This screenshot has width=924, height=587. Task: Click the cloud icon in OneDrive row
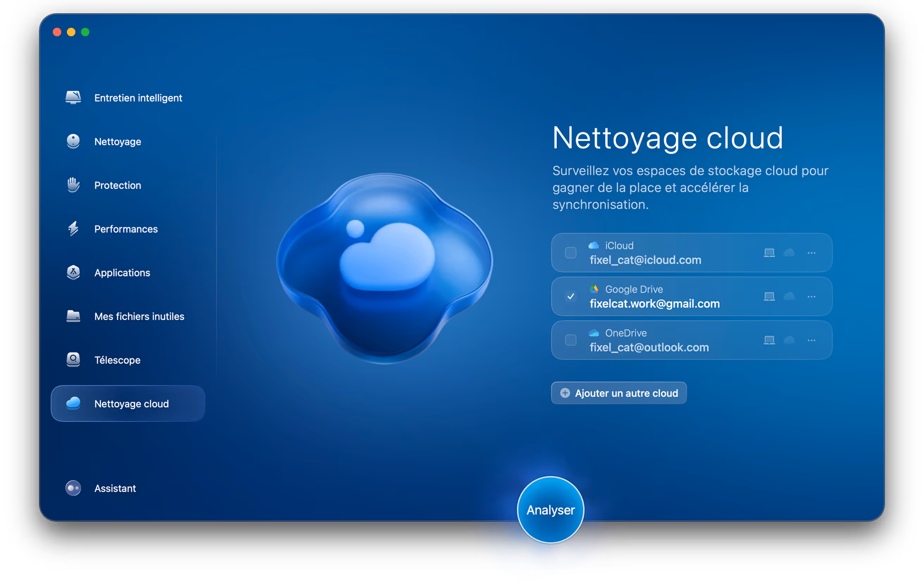789,340
